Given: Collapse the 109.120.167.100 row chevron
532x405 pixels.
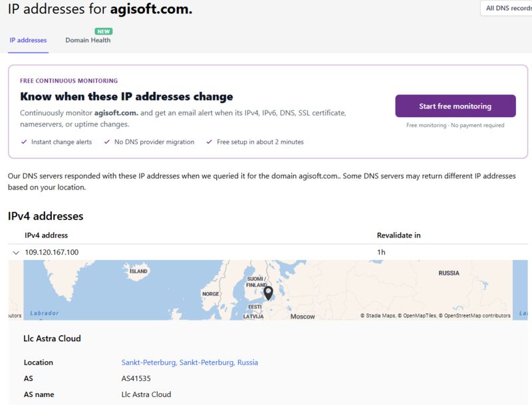Looking at the screenshot, I should 15,252.
